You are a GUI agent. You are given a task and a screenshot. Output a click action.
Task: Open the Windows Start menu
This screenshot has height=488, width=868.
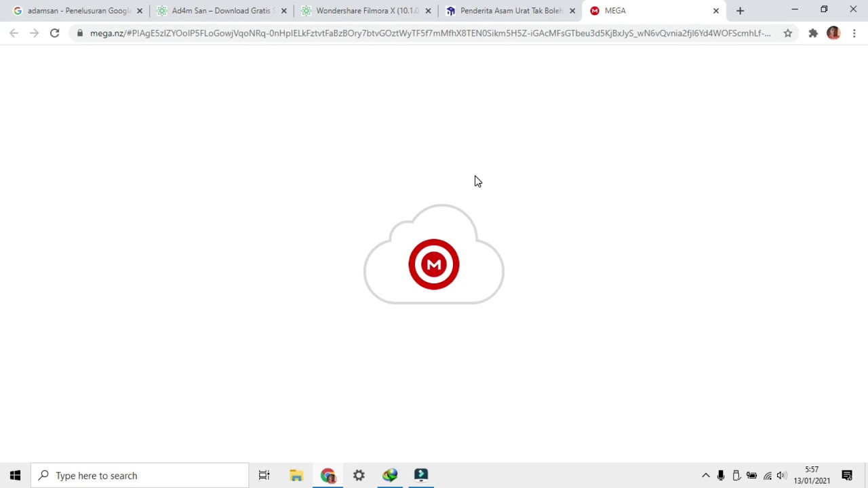point(15,475)
